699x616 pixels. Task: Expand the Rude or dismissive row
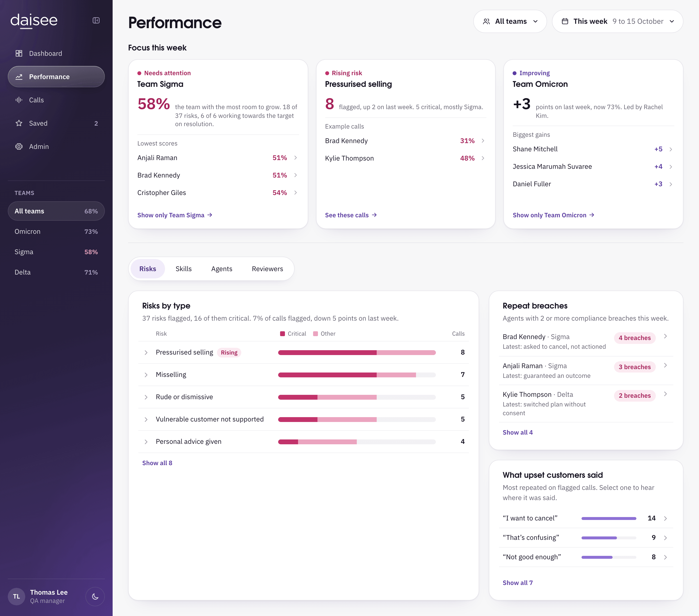146,397
